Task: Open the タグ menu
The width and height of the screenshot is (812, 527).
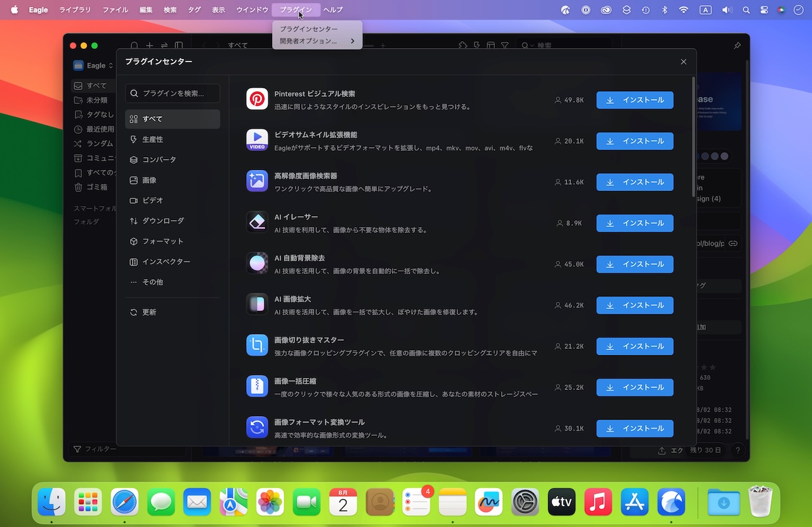Action: click(x=194, y=10)
